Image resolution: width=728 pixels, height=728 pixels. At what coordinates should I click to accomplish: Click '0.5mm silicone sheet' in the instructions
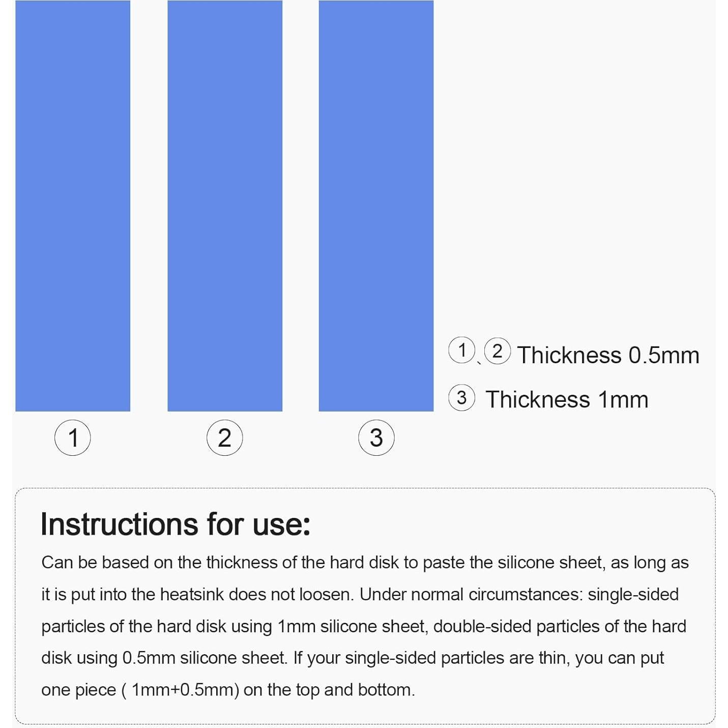[x=203, y=658]
